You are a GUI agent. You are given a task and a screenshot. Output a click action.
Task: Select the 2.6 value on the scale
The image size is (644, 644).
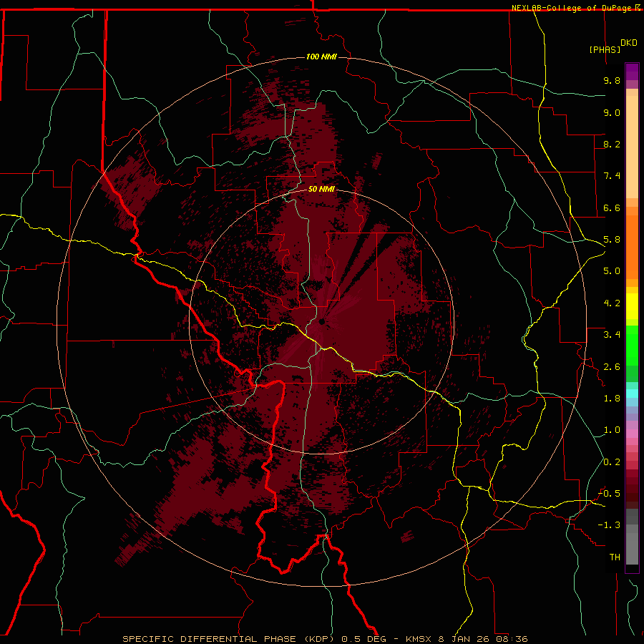tap(612, 367)
